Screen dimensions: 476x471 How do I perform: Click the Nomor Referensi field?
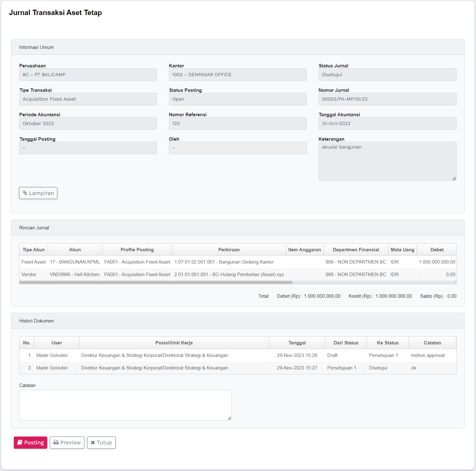pyautogui.click(x=238, y=123)
